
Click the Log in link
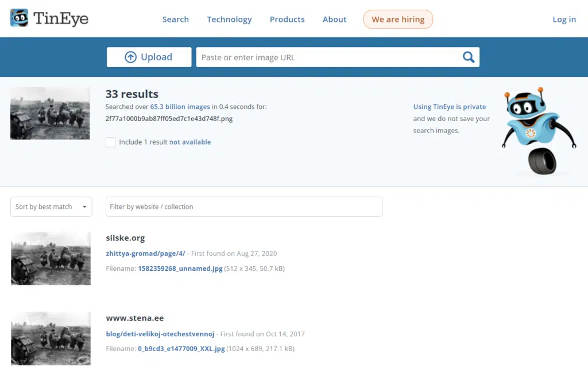tap(564, 20)
